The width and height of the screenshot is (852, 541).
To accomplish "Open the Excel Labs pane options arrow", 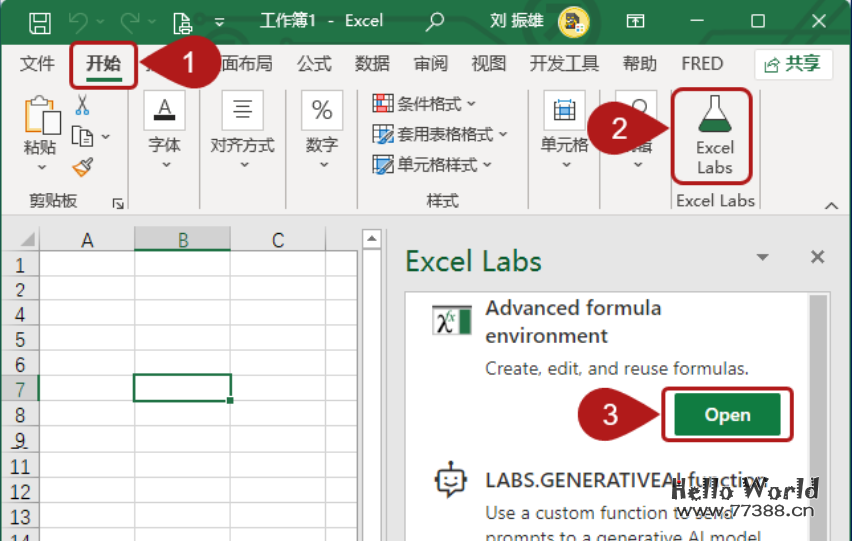I will (762, 257).
